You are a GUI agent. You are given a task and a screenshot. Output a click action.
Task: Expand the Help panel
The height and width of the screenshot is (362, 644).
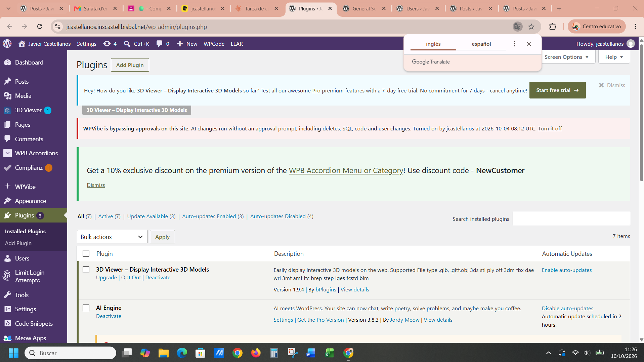pyautogui.click(x=614, y=57)
